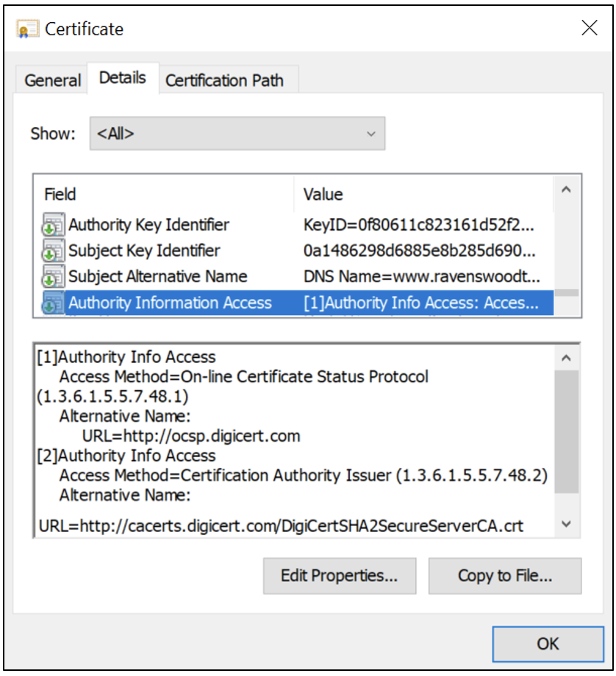Click the Show dropdown chevron arrow
Viewport: 616px width, 676px height.
(x=371, y=134)
